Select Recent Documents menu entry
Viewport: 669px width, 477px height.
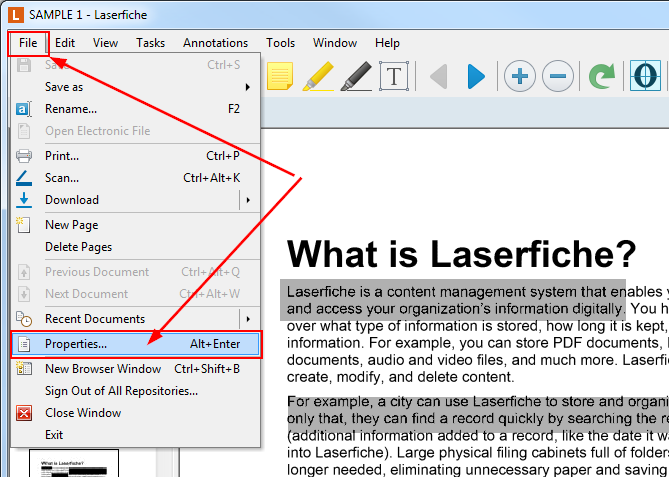point(135,319)
